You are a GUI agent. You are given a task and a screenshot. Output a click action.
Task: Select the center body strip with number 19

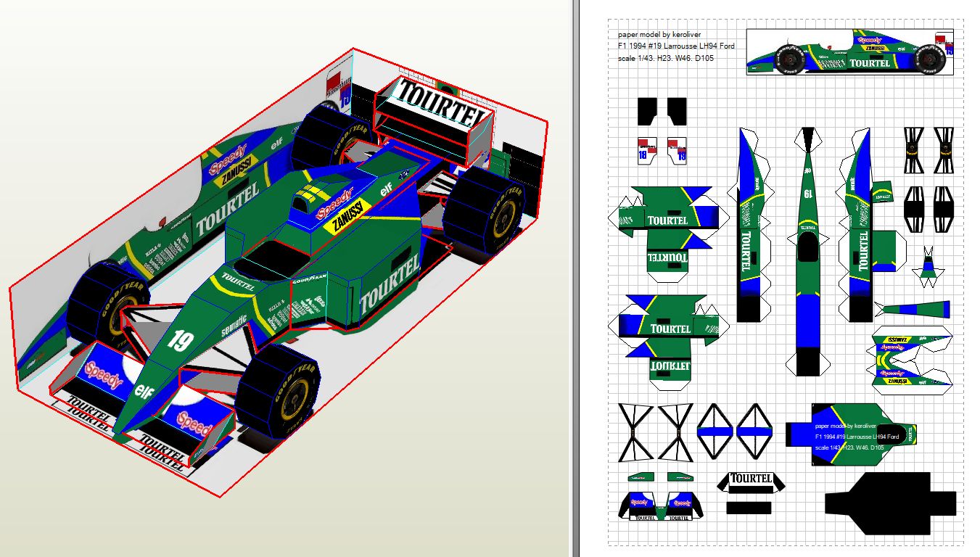(807, 252)
